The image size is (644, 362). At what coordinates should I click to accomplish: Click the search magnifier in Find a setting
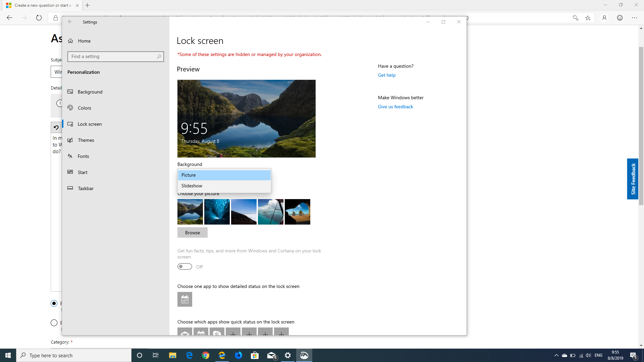point(159,57)
